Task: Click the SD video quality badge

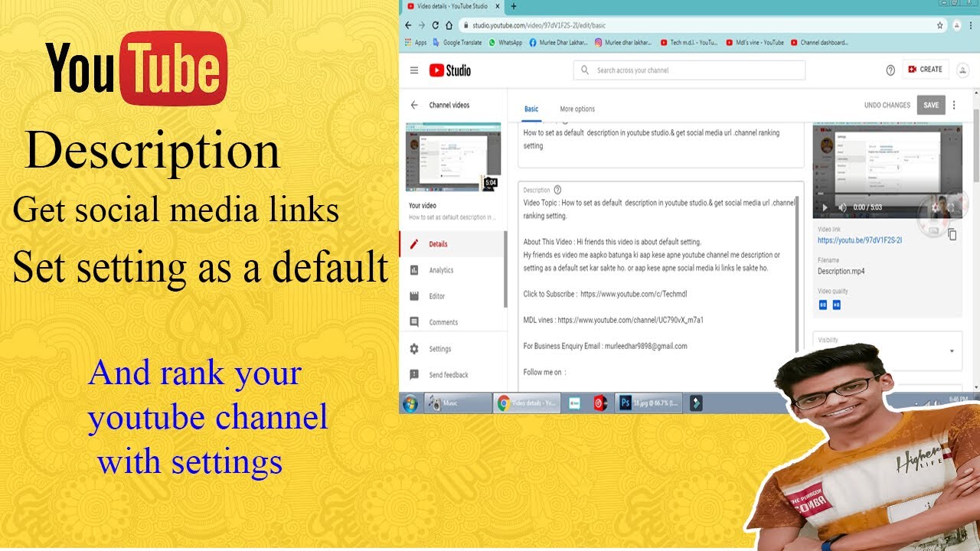Action: [x=823, y=305]
